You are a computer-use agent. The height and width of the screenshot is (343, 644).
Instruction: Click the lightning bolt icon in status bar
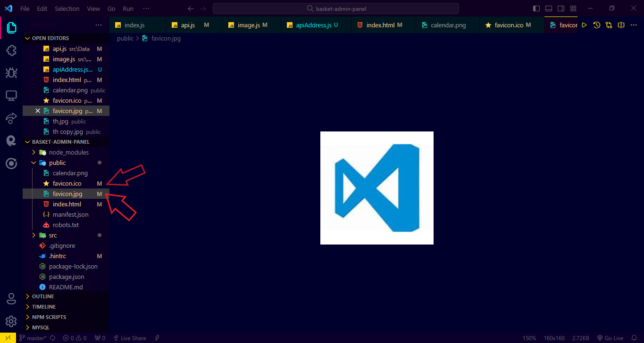coord(157,338)
